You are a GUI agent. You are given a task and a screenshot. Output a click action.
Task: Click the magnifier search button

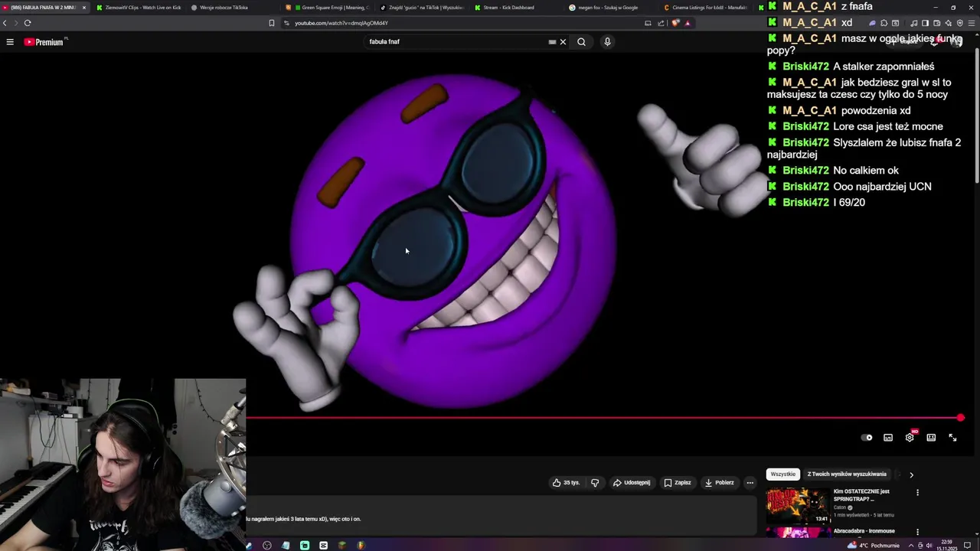[x=581, y=41]
